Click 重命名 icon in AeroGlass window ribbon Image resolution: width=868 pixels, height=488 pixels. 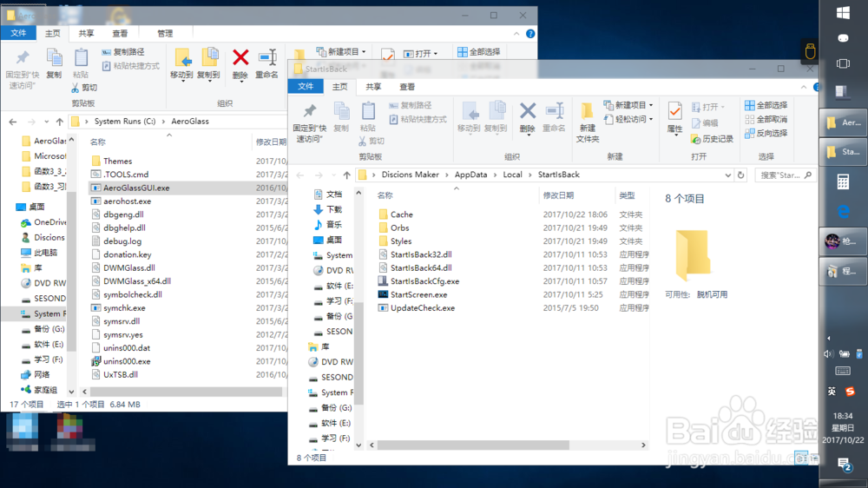(266, 63)
